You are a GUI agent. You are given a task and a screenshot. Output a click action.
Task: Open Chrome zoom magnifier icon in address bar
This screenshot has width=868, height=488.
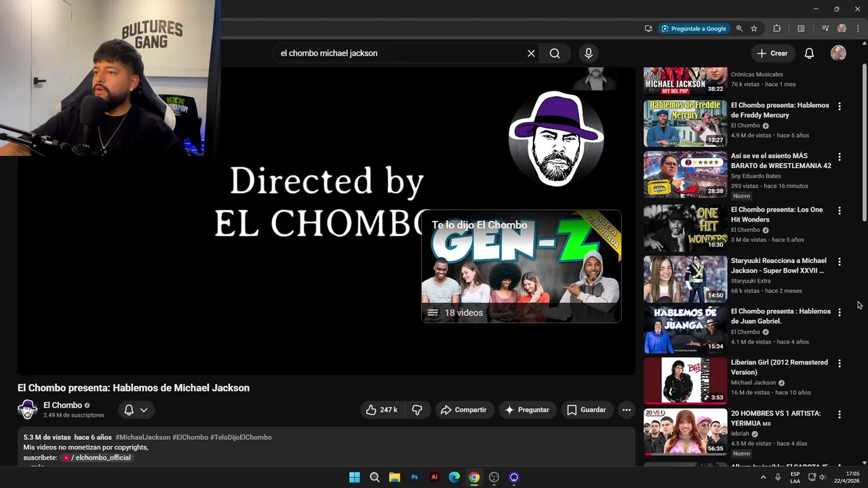click(739, 28)
